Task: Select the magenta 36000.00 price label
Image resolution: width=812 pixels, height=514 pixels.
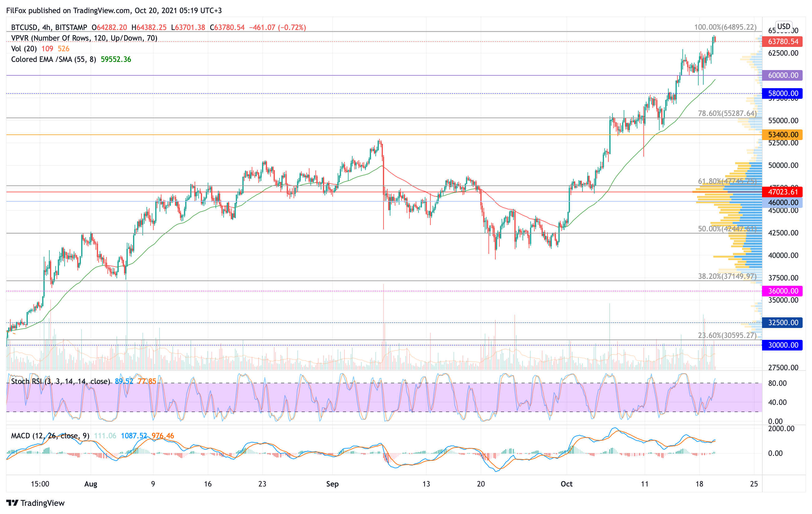Action: coord(782,291)
